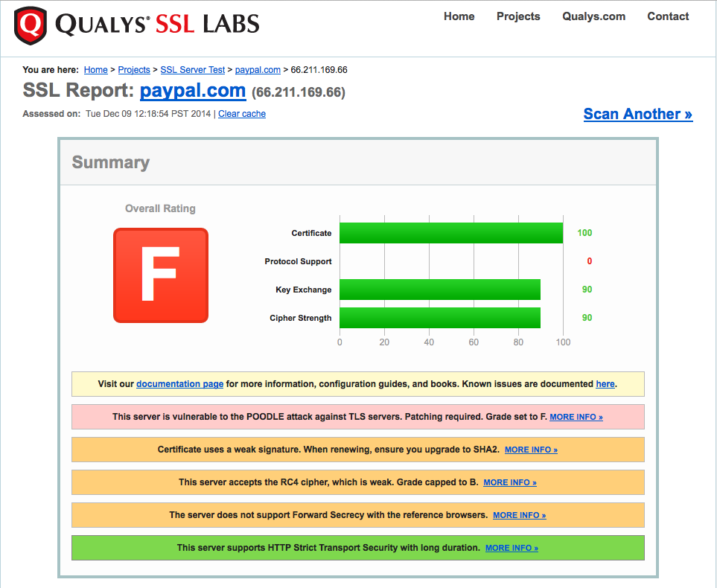Click the Certificate score value 100
The width and height of the screenshot is (717, 588).
584,233
